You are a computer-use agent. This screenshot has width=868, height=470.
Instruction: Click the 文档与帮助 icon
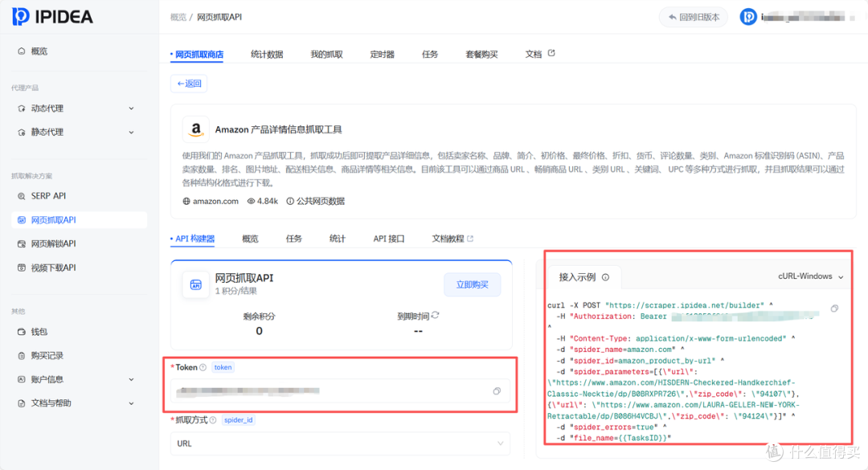click(x=22, y=403)
